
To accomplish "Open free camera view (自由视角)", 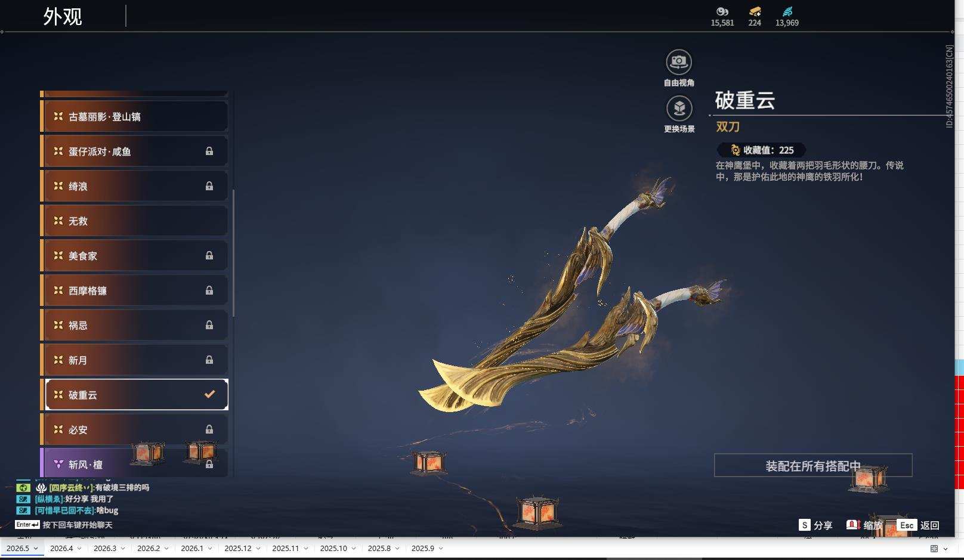I will [679, 62].
